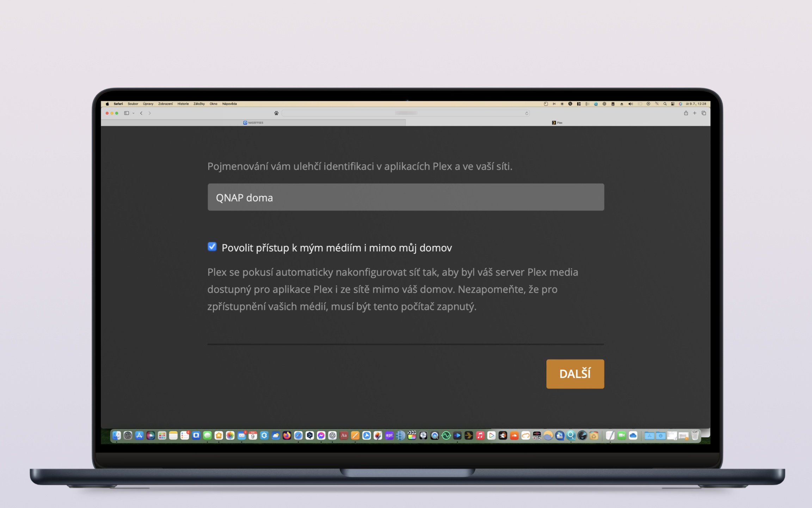Open Firefox from the Dock
The image size is (812, 508).
pyautogui.click(x=287, y=436)
